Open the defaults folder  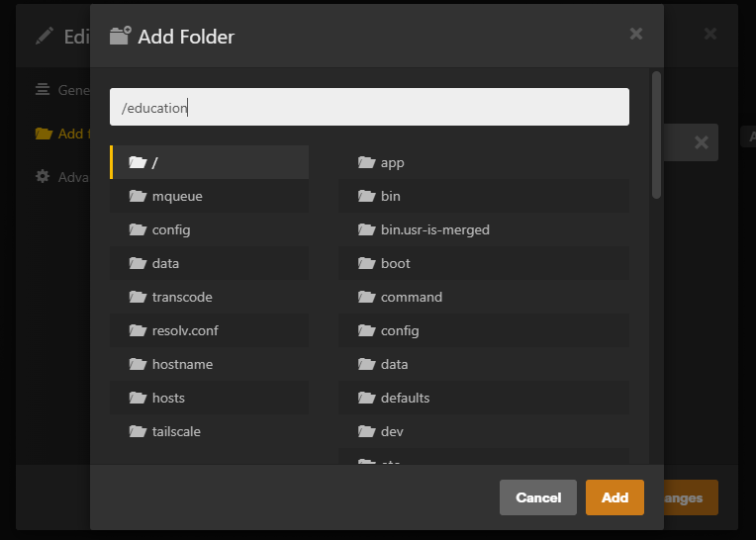pos(484,399)
